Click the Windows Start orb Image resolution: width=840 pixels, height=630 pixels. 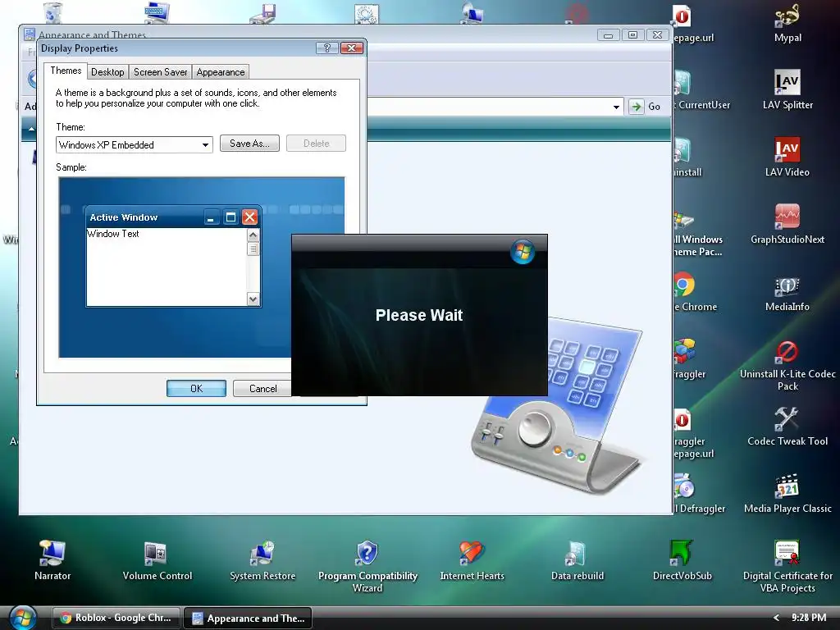tap(22, 617)
